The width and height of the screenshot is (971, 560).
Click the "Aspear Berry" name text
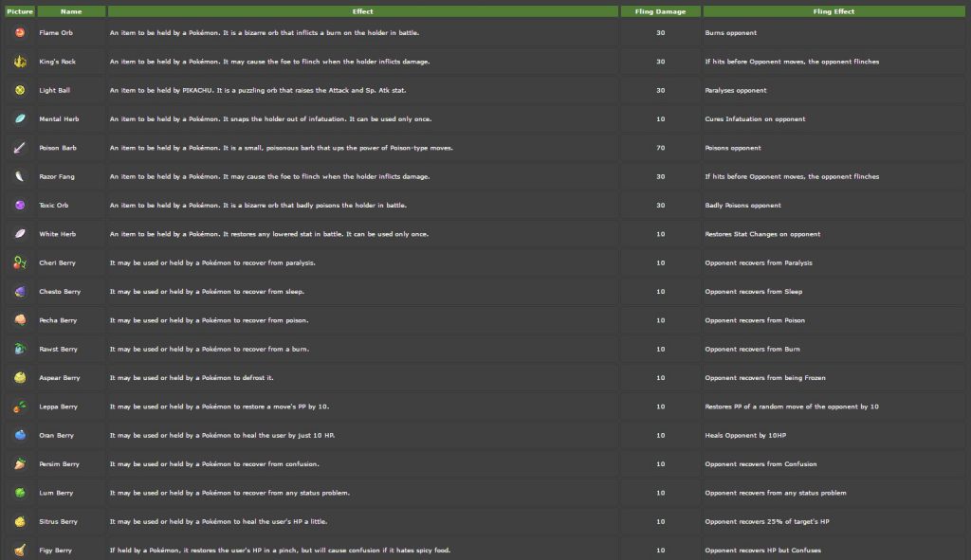(x=60, y=378)
